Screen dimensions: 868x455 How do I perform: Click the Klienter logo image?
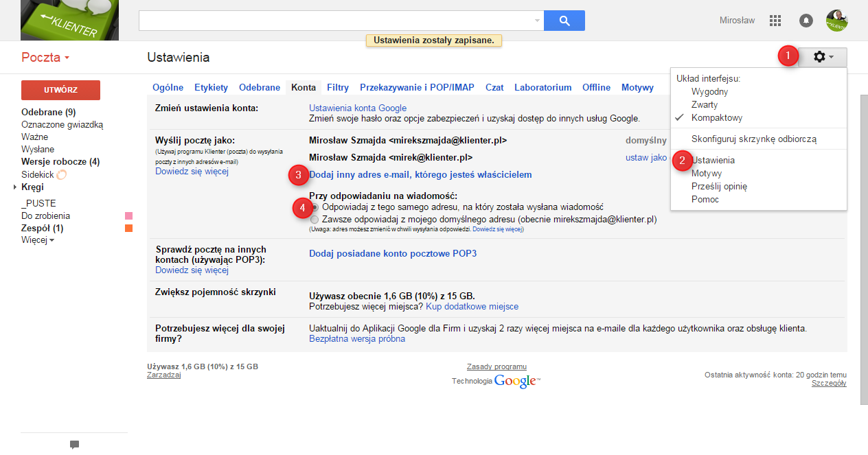[70, 20]
